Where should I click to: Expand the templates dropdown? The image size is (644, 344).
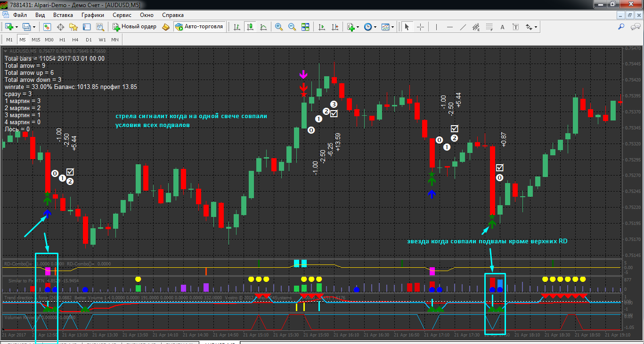(392, 27)
